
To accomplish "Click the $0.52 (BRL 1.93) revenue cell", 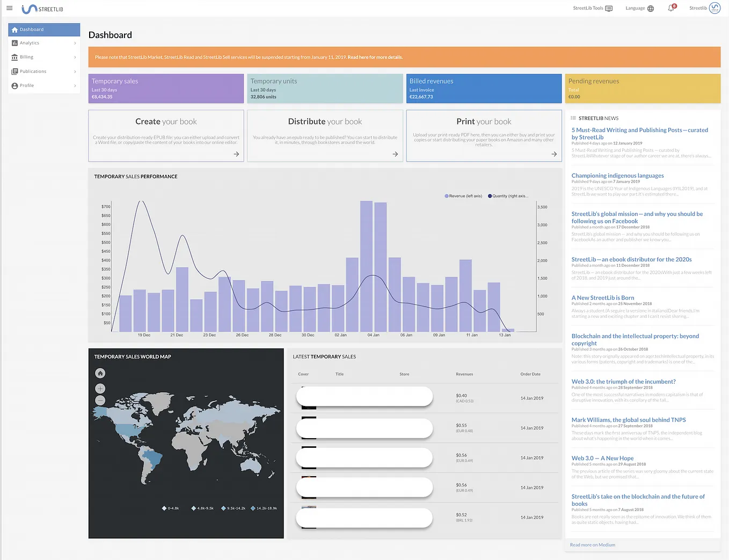I will [464, 517].
